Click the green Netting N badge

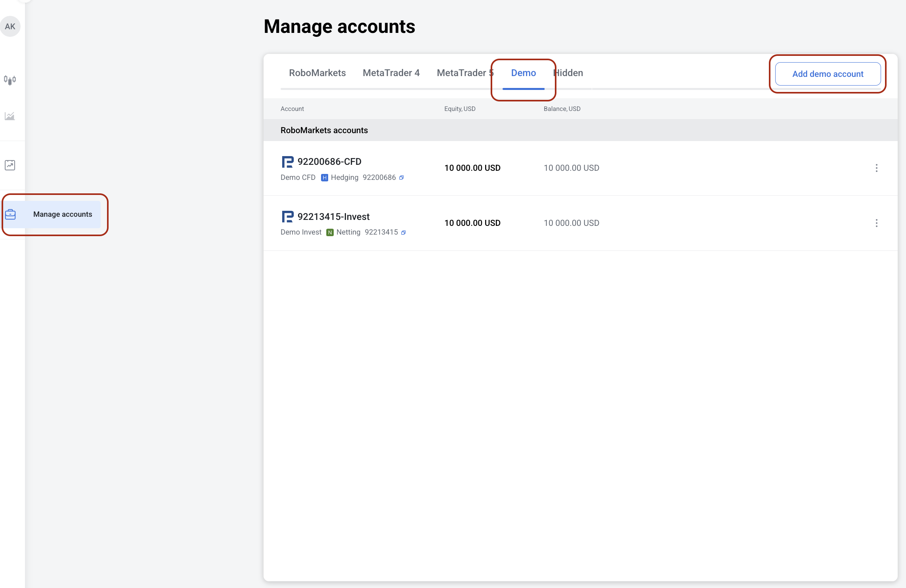(330, 233)
